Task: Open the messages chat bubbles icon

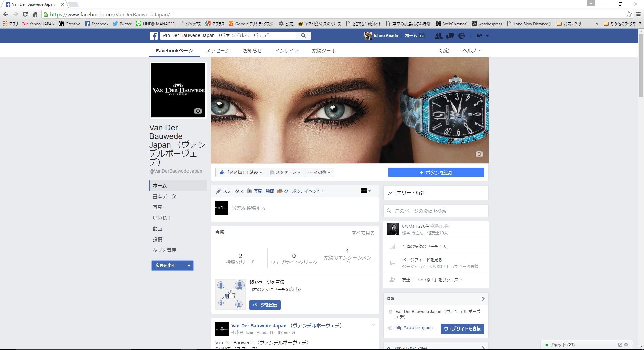Action: [x=450, y=36]
